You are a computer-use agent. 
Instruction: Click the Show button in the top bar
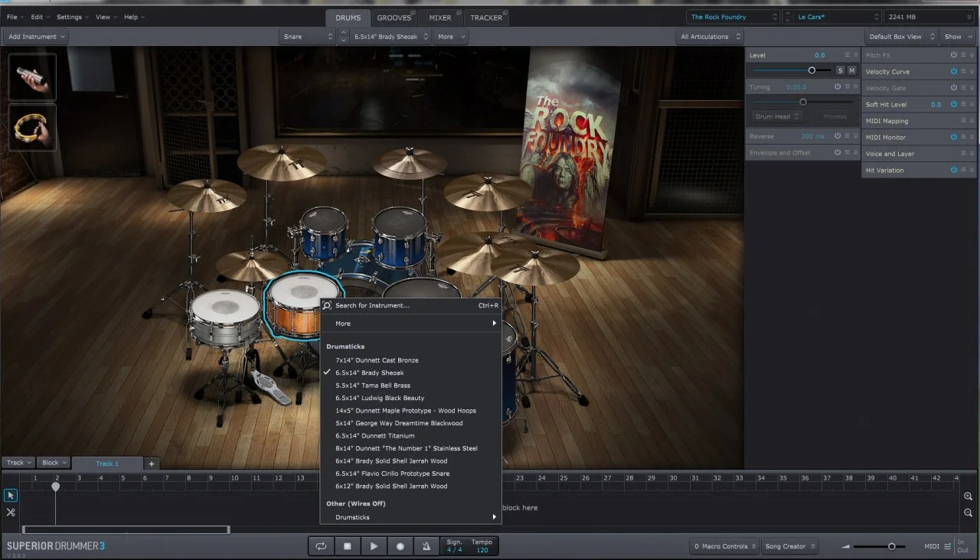(x=958, y=37)
